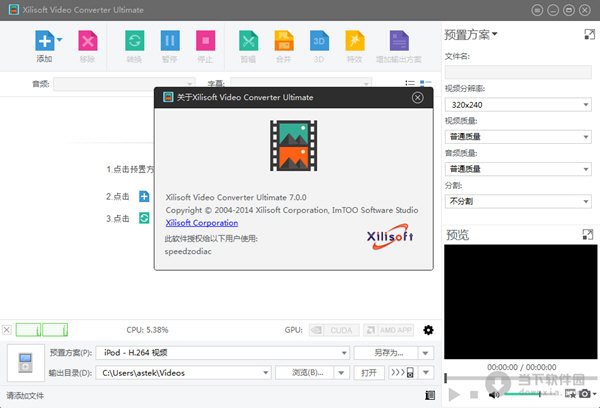Open the Xilisoft Corporation link
The height and width of the screenshot is (408, 600).
coord(201,223)
